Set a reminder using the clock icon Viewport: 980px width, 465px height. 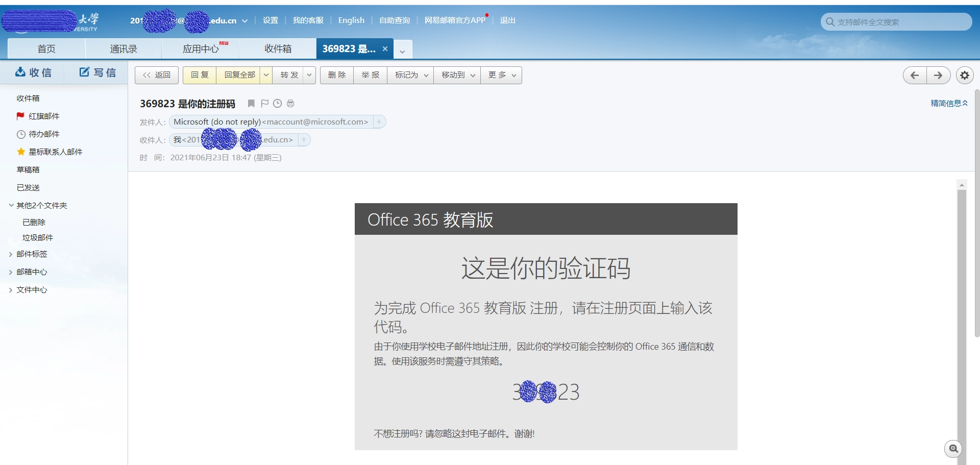(277, 104)
